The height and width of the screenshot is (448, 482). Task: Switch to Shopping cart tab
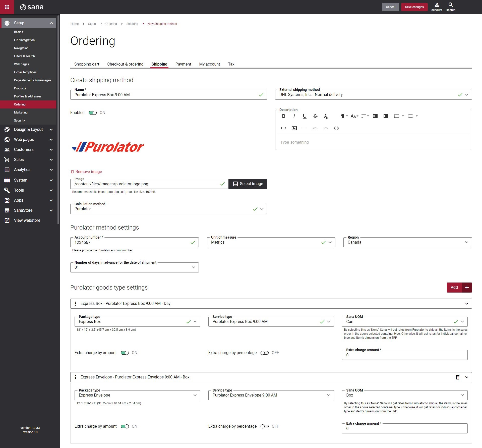(x=87, y=64)
